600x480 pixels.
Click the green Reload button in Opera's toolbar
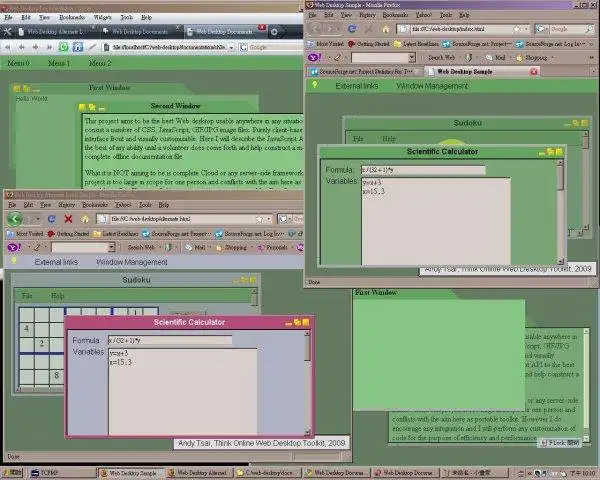[x=64, y=47]
